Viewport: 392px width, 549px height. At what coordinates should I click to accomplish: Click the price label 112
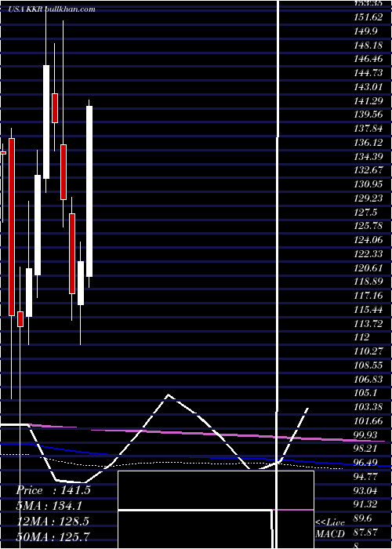pos(361,336)
